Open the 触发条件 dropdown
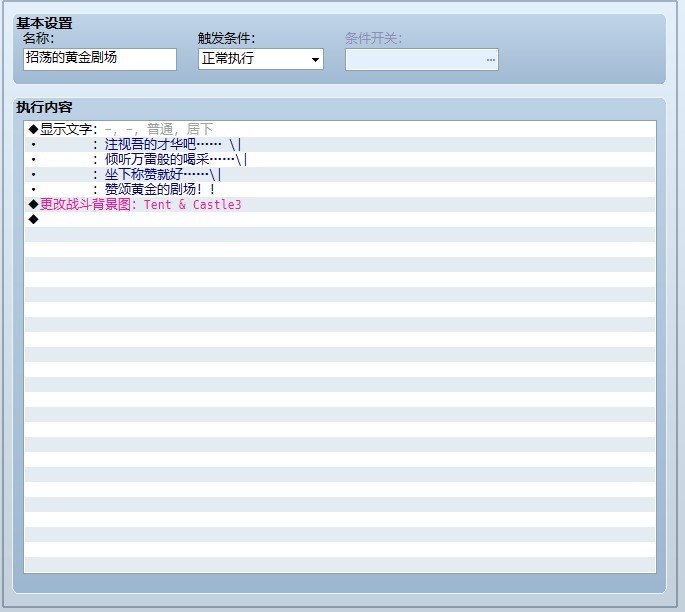The height and width of the screenshot is (612, 685). pyautogui.click(x=261, y=59)
